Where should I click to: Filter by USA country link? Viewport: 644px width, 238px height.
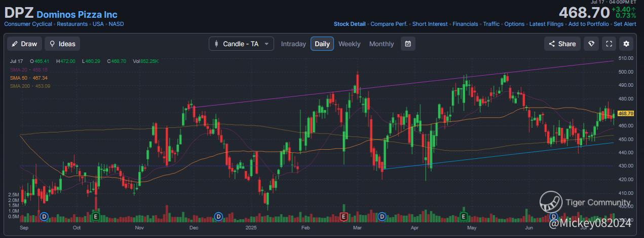(x=98, y=24)
